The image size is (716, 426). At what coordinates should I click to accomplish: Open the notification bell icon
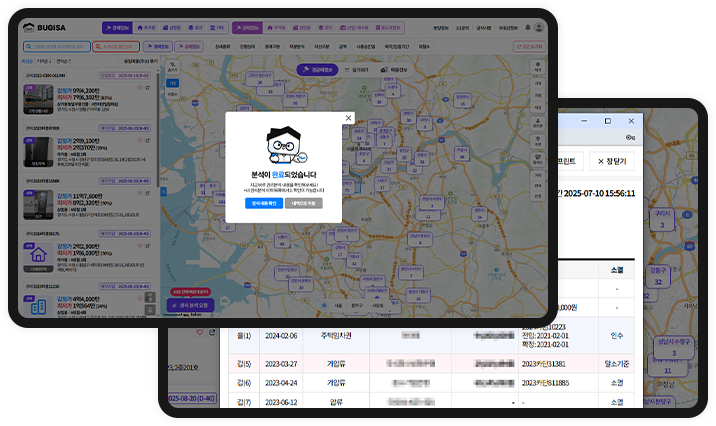coord(528,27)
